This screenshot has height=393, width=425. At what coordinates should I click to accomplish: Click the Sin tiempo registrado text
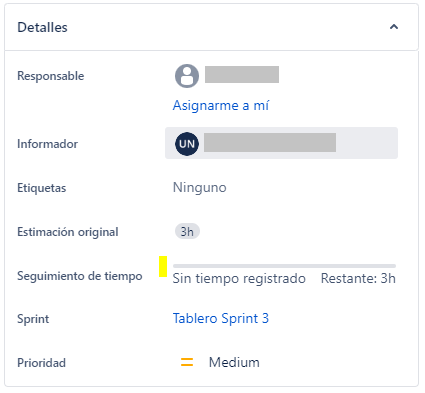pyautogui.click(x=239, y=278)
